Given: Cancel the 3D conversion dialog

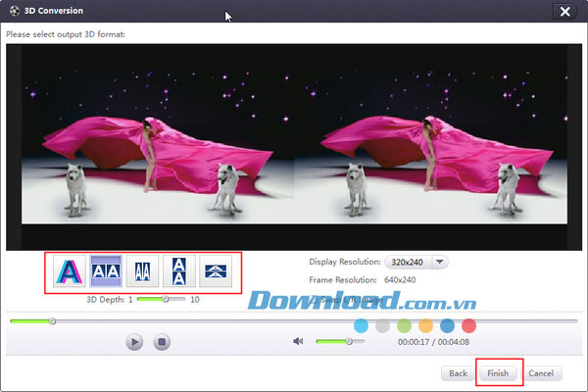Looking at the screenshot, I should click(541, 373).
